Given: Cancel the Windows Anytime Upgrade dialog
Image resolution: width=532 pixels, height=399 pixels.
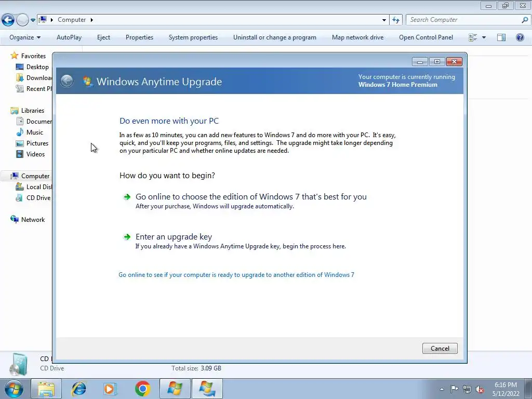Looking at the screenshot, I should click(440, 349).
